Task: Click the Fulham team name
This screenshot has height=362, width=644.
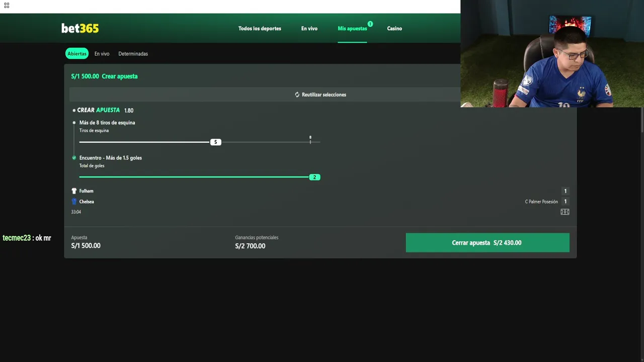Action: coord(86,191)
